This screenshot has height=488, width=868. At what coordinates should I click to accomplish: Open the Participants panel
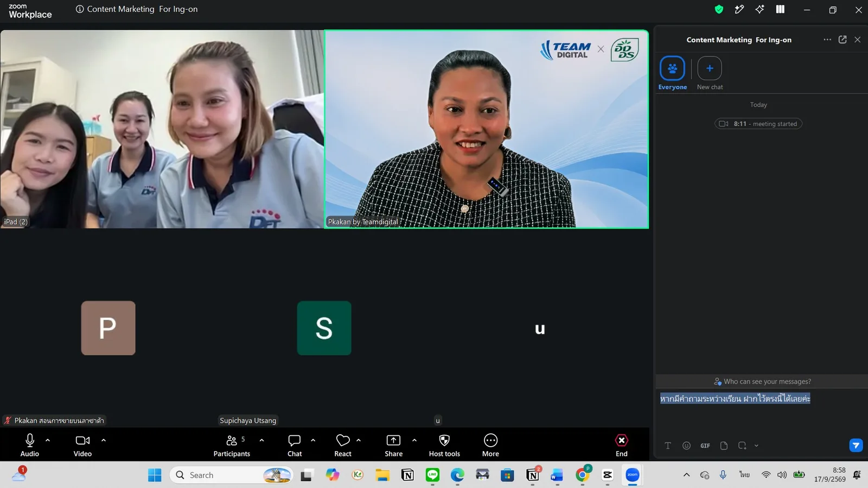click(232, 446)
